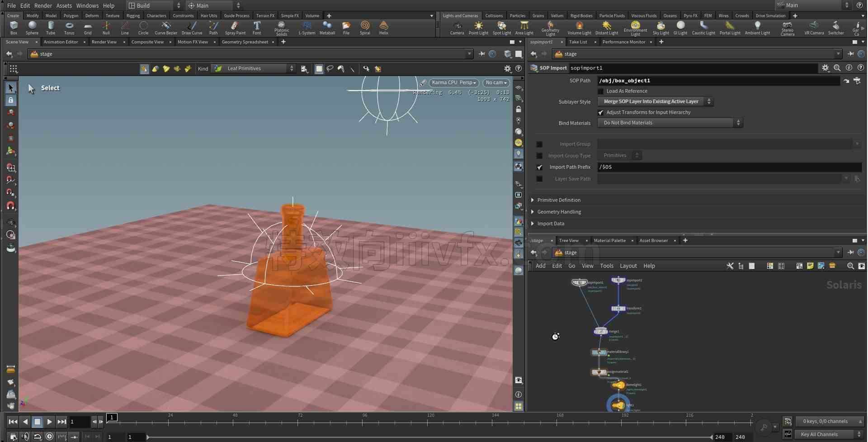The image size is (868, 442).
Task: Create a Torus from the shelf
Action: 69,28
